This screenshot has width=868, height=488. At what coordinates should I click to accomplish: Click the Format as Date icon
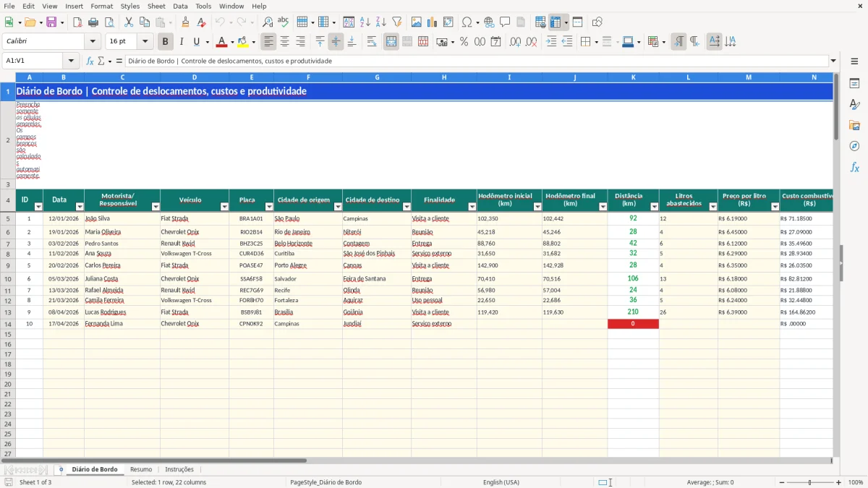(x=495, y=42)
